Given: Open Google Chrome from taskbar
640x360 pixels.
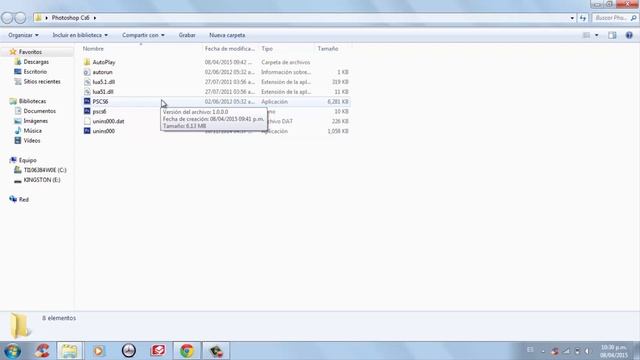Looking at the screenshot, I should (187, 351).
